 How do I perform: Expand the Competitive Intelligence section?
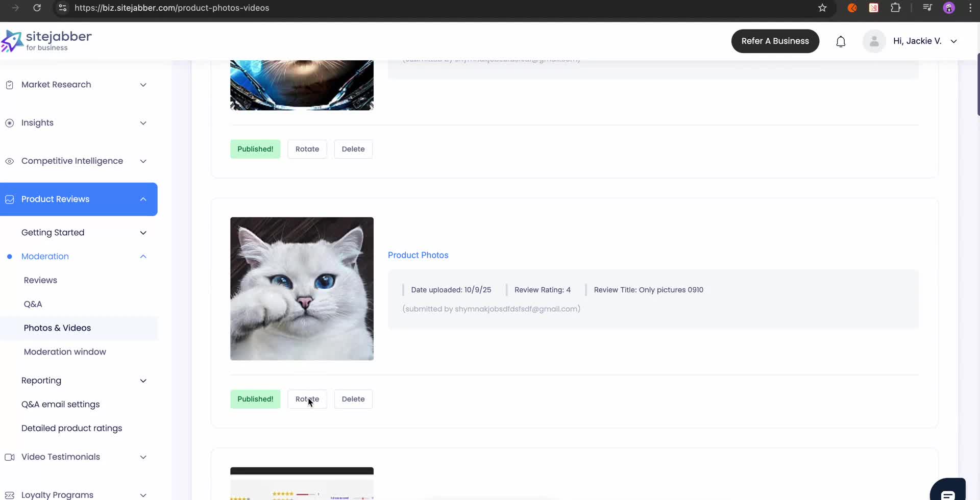143,161
